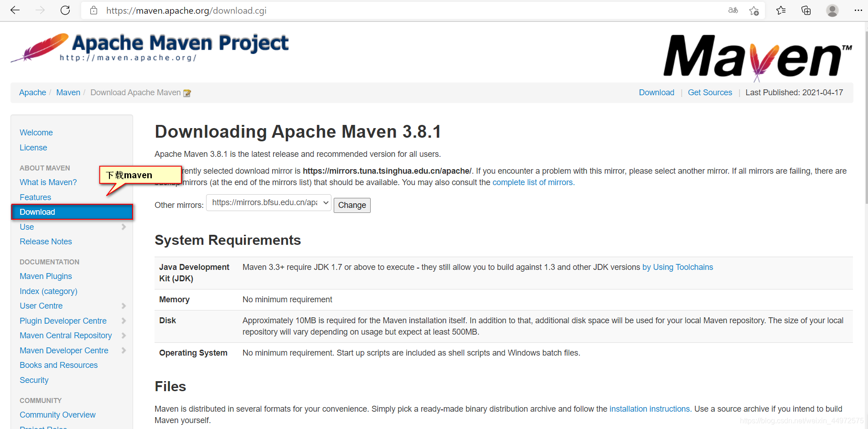Open Community Overview sidebar link

(x=57, y=415)
